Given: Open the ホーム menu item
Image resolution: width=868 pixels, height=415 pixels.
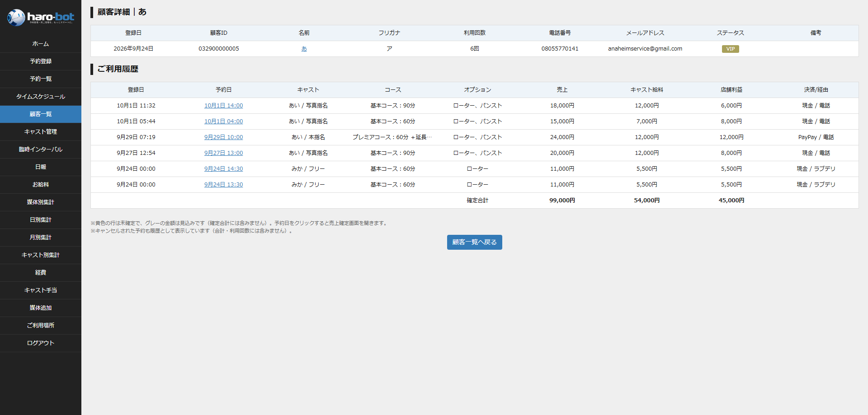Looking at the screenshot, I should (x=41, y=44).
